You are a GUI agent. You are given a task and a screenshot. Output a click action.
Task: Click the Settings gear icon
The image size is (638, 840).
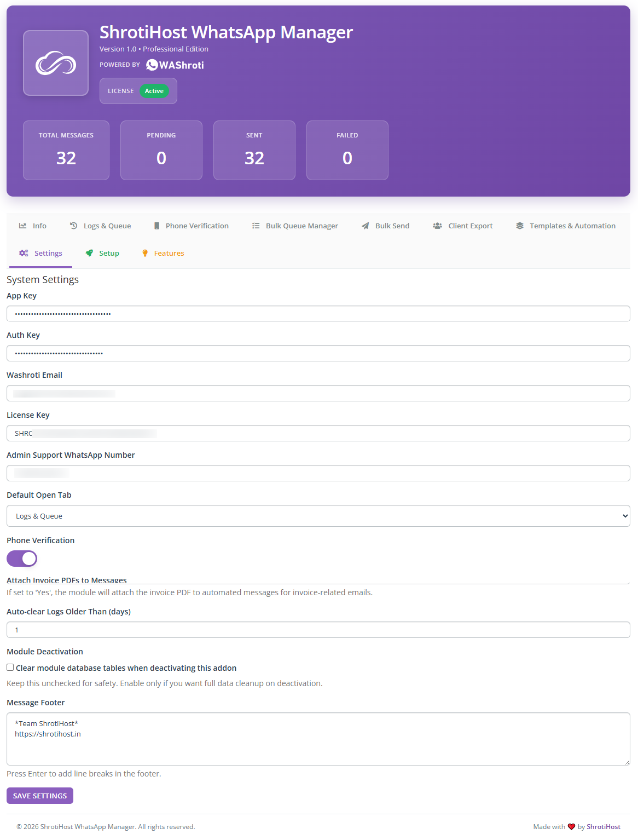click(24, 253)
